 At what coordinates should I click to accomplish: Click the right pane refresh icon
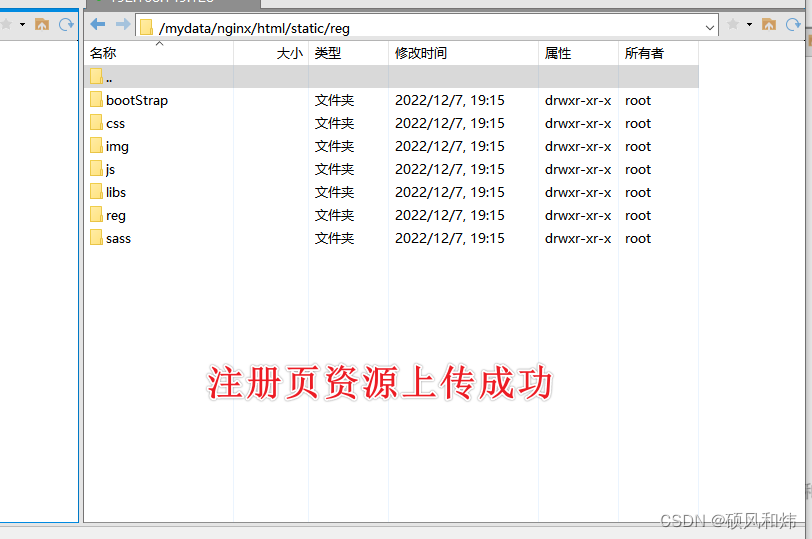pyautogui.click(x=793, y=24)
